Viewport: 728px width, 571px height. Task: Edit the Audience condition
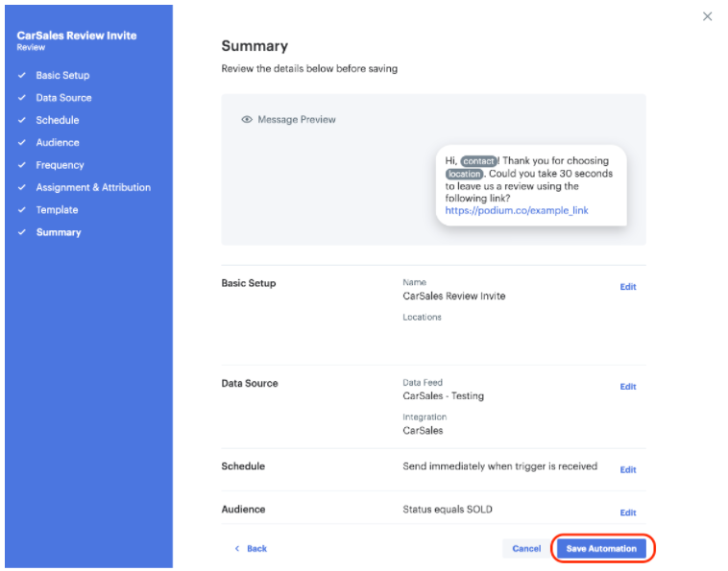tap(627, 513)
